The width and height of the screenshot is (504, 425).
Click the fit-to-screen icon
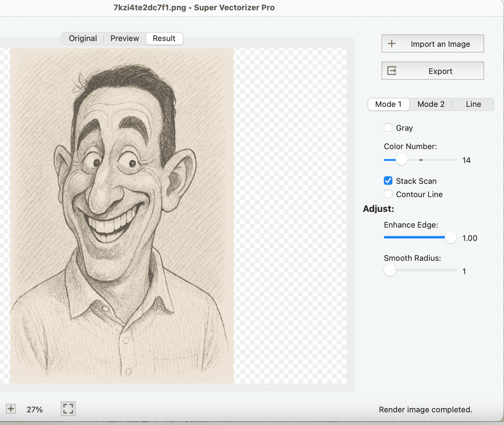point(68,409)
